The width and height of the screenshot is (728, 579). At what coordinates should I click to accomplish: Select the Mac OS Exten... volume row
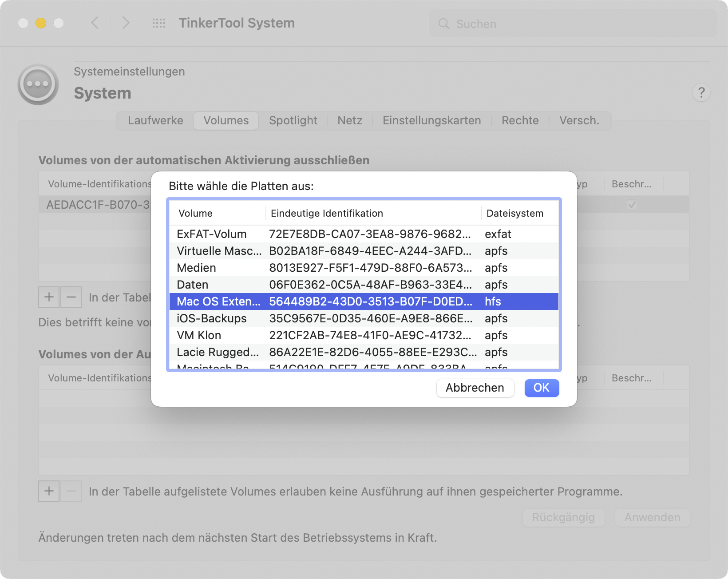click(364, 301)
